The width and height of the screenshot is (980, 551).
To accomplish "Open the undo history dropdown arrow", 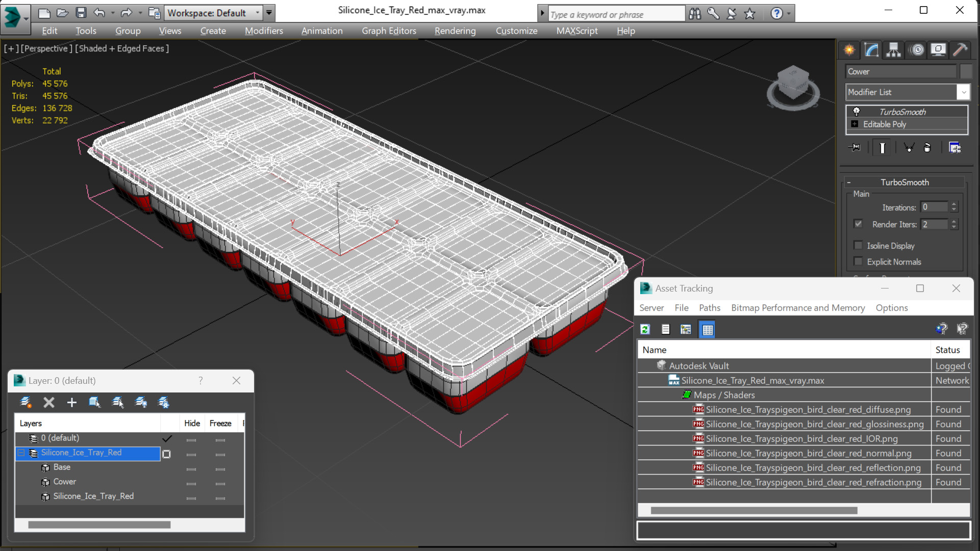I will [x=113, y=13].
